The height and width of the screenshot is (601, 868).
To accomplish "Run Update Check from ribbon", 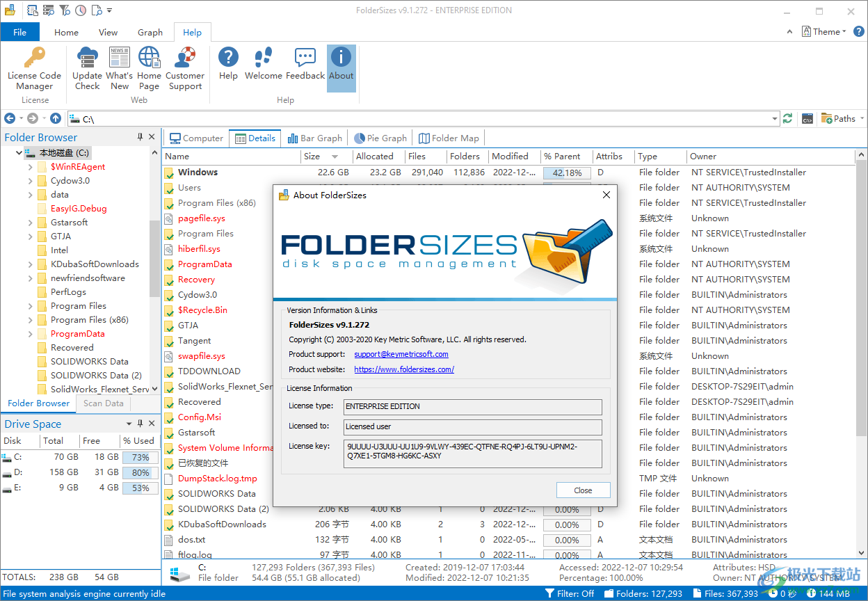I will (x=87, y=68).
